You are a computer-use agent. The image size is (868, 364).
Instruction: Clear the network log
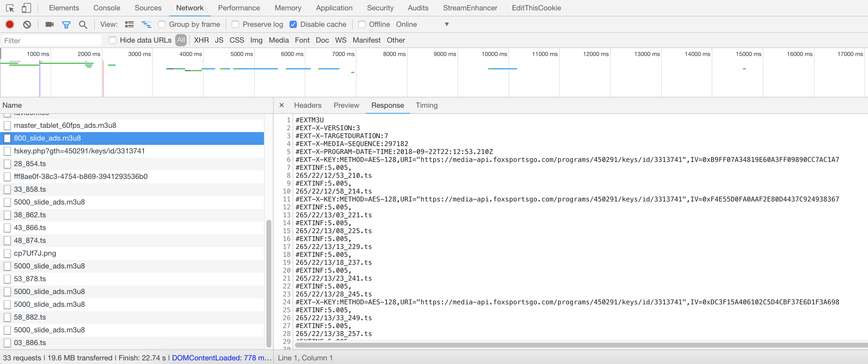[27, 24]
